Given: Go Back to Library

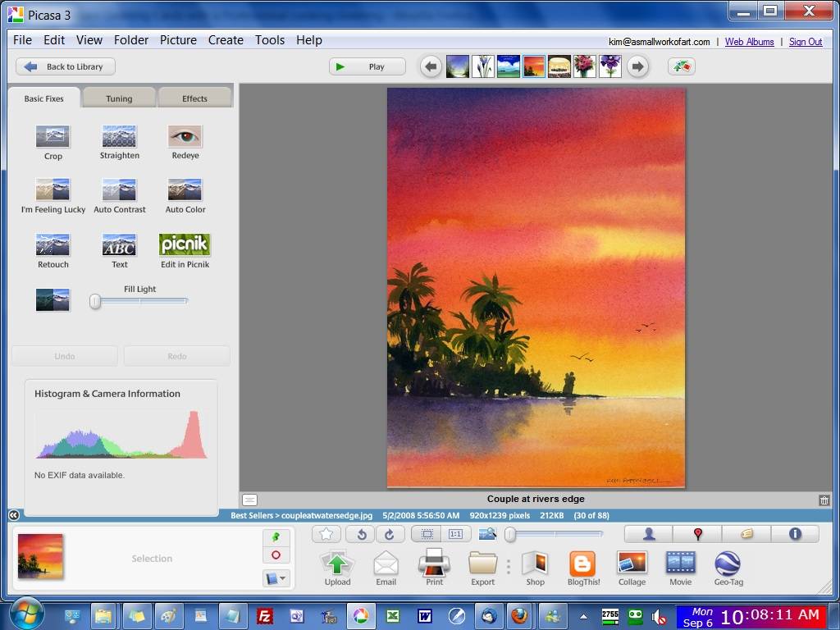Looking at the screenshot, I should coord(66,67).
